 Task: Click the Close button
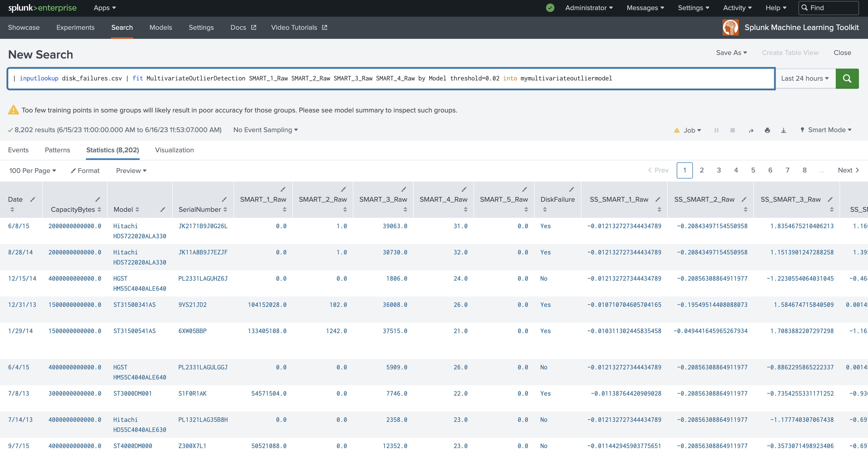point(842,53)
